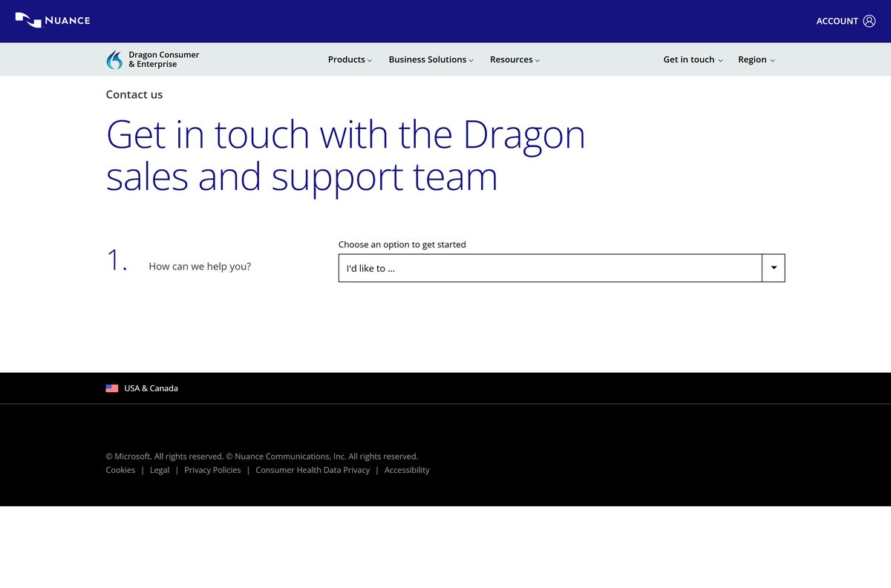Click the "Contact us" text

coord(134,94)
